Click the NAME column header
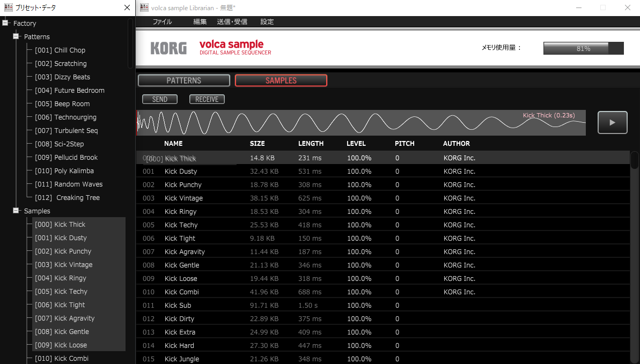The image size is (640, 364). 173,144
